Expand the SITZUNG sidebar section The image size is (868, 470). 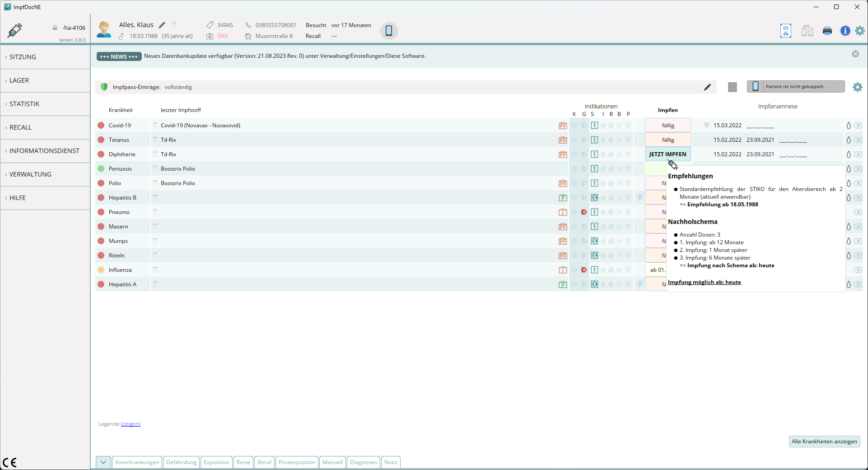(45, 57)
